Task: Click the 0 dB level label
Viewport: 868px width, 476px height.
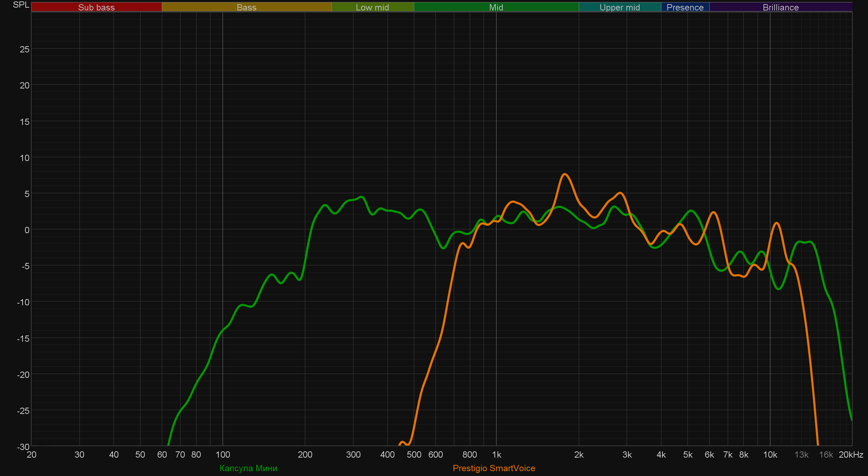Action: pos(27,230)
